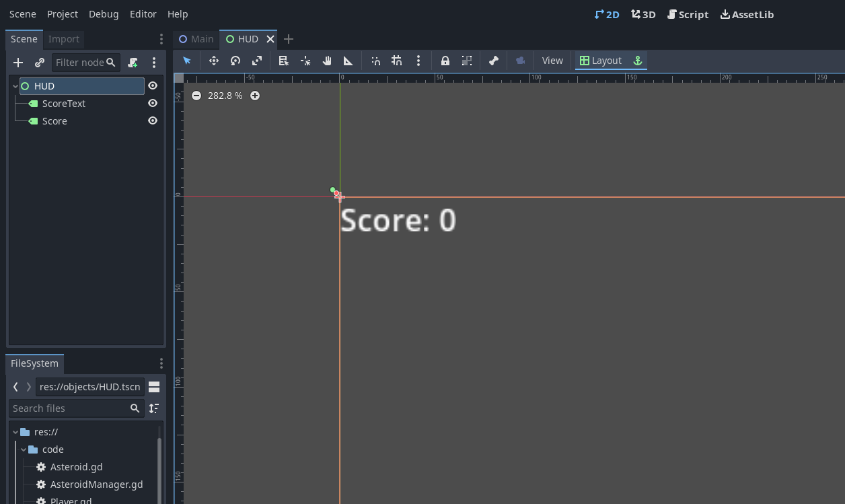Select the Ruler mode tool
The height and width of the screenshot is (504, 845).
click(x=348, y=61)
